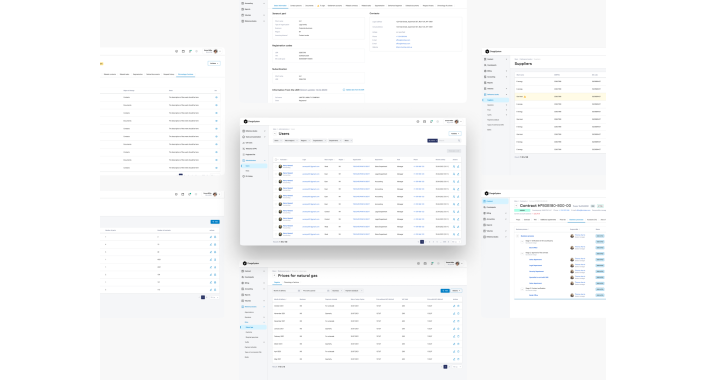707x380 pixels.
Task: Click the edit icon on the last Users table row
Action: click(x=458, y=234)
